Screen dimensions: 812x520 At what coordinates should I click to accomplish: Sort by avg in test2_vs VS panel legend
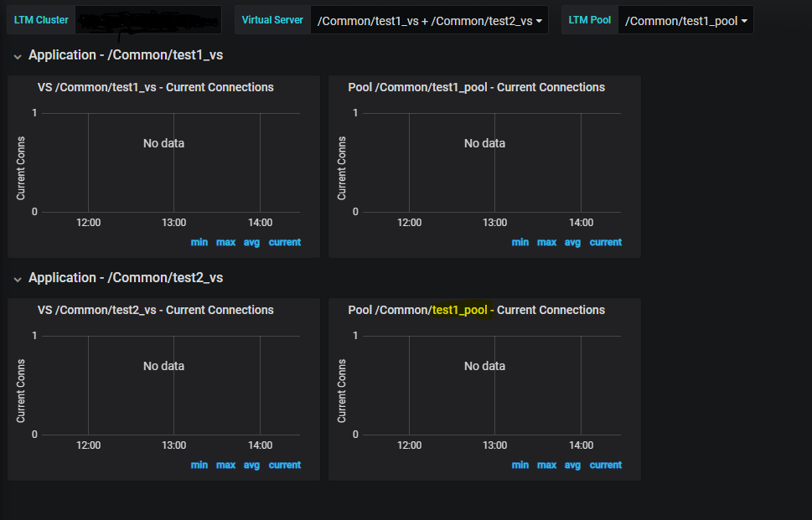(x=251, y=465)
